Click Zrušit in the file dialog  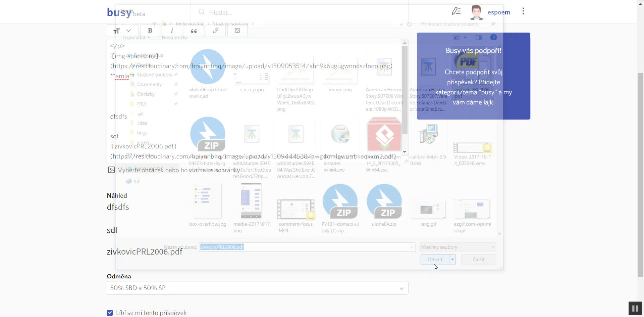click(x=478, y=259)
